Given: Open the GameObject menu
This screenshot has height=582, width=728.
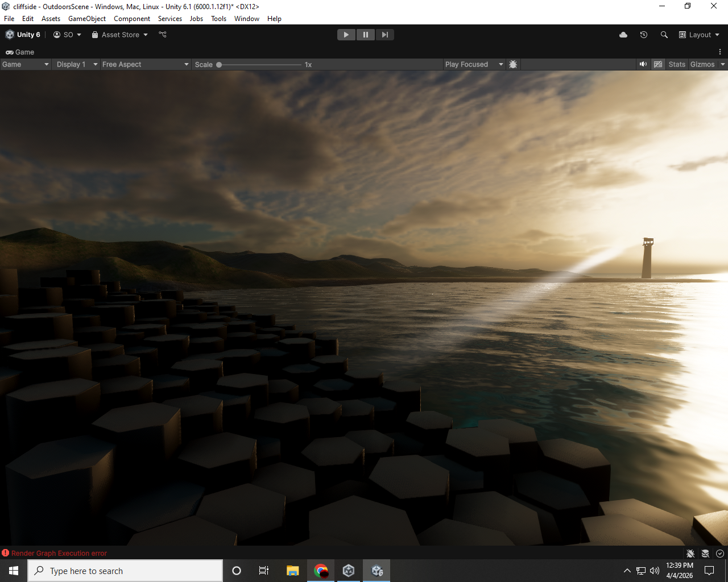Looking at the screenshot, I should coord(87,19).
